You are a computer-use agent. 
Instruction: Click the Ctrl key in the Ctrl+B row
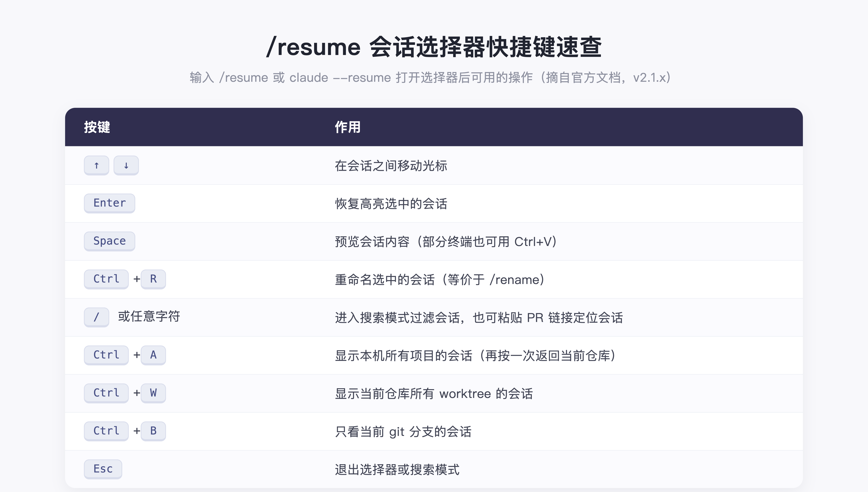point(106,431)
